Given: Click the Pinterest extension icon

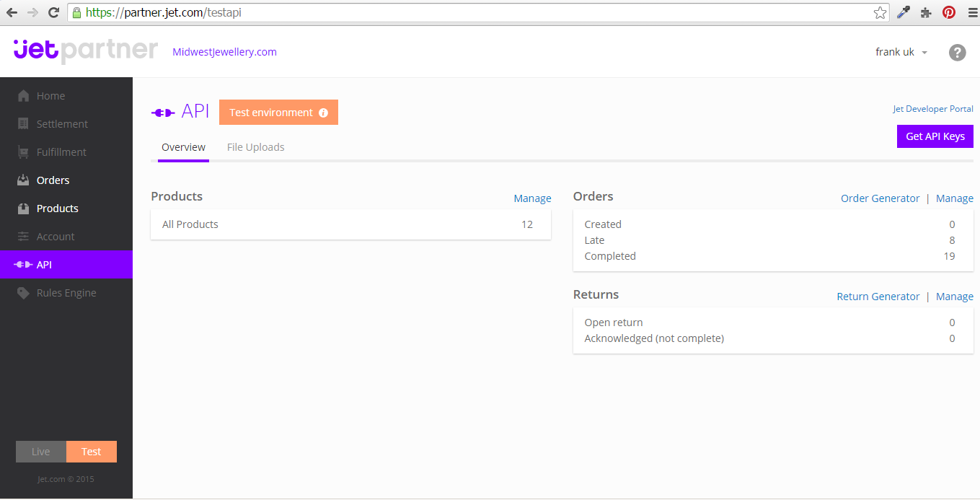Looking at the screenshot, I should pyautogui.click(x=949, y=12).
